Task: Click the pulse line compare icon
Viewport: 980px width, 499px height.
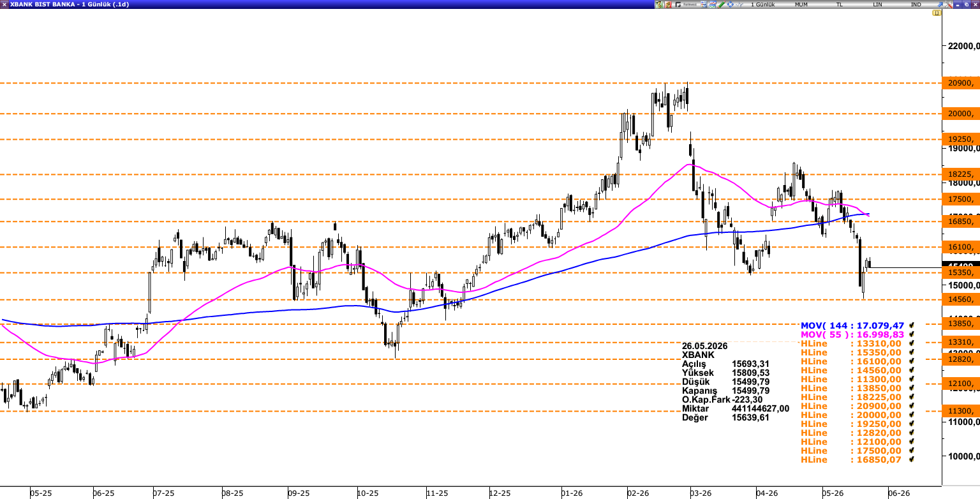Action: pyautogui.click(x=739, y=4)
